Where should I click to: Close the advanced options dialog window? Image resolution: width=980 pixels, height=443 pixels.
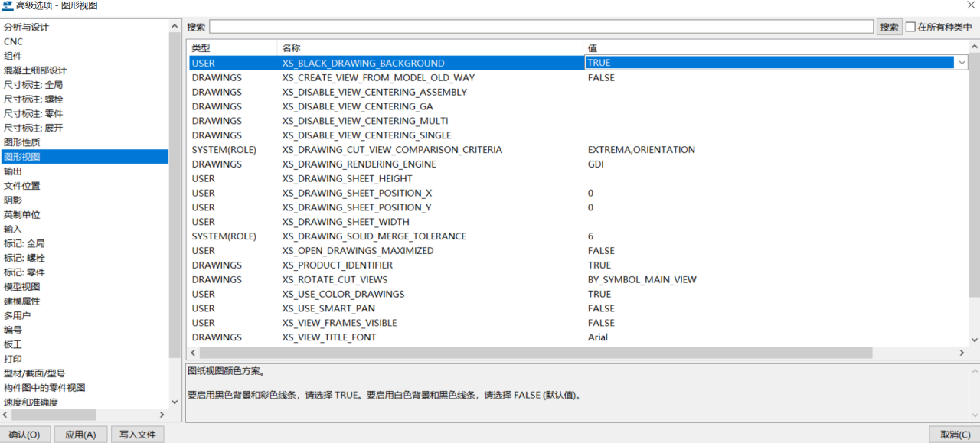click(x=971, y=6)
